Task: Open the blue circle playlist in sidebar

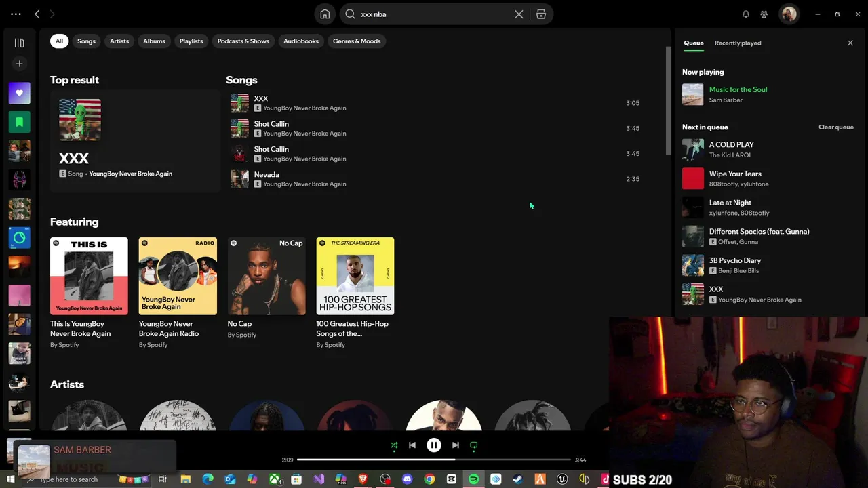Action: click(19, 238)
